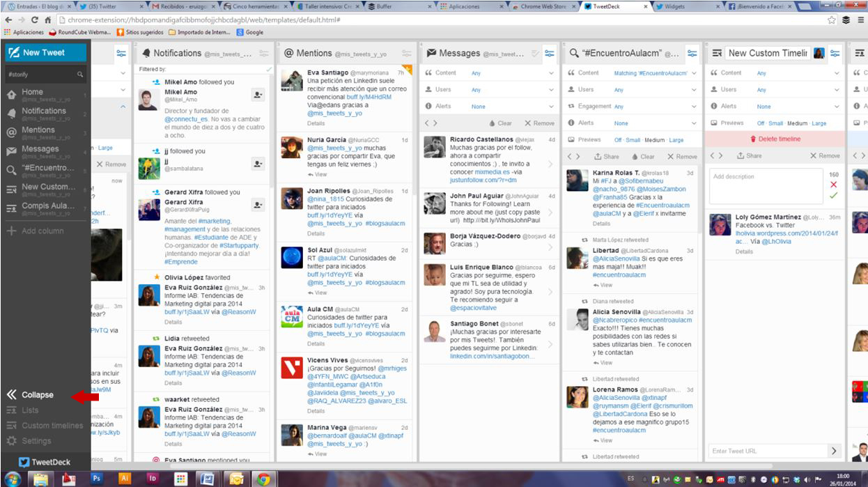Expand Users filter in custom timeline column
868x487 pixels.
click(x=836, y=90)
